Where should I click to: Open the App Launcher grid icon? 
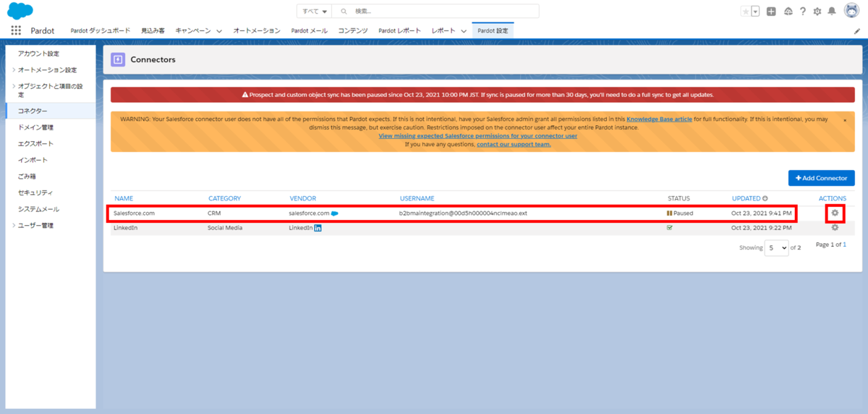(x=16, y=30)
